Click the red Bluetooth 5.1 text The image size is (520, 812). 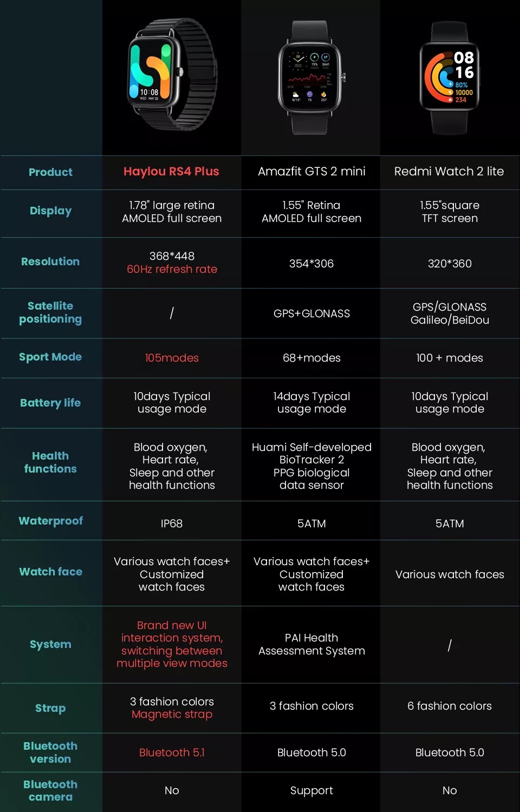click(x=172, y=752)
